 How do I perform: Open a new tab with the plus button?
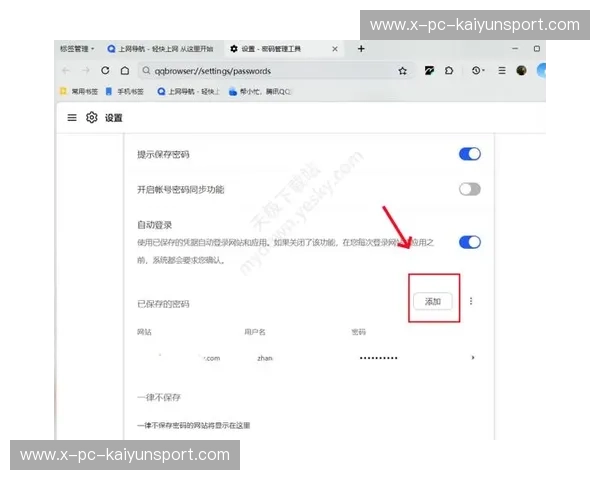(x=361, y=49)
